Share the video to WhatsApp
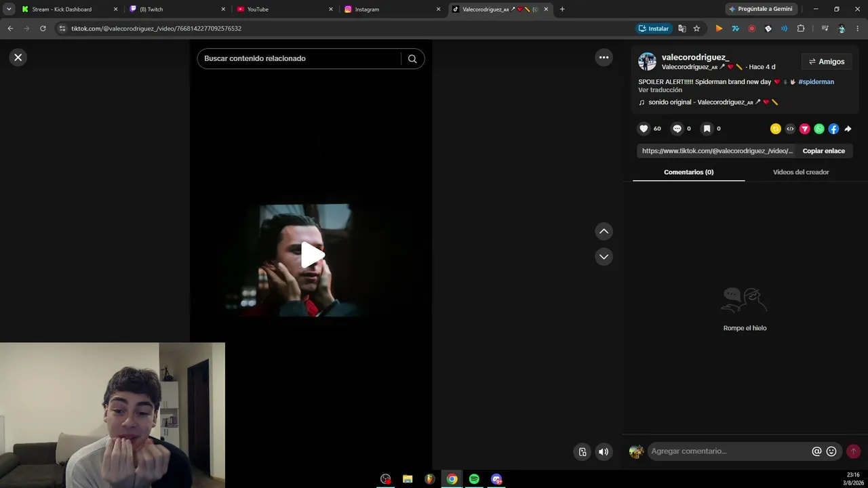The height and width of the screenshot is (488, 868). click(x=819, y=129)
